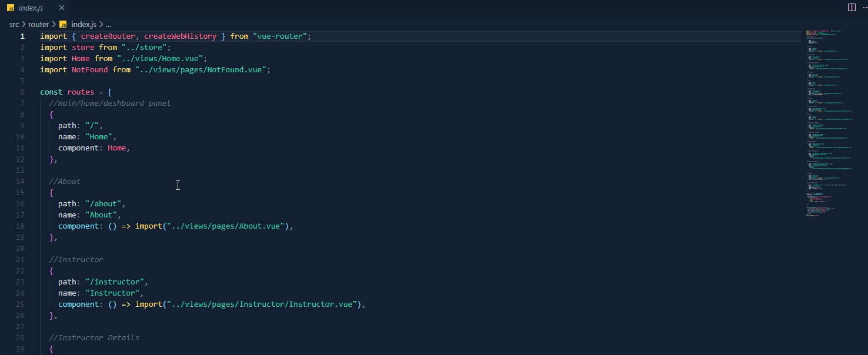868x355 pixels.
Task: Switch to the index.js tab
Action: [32, 8]
